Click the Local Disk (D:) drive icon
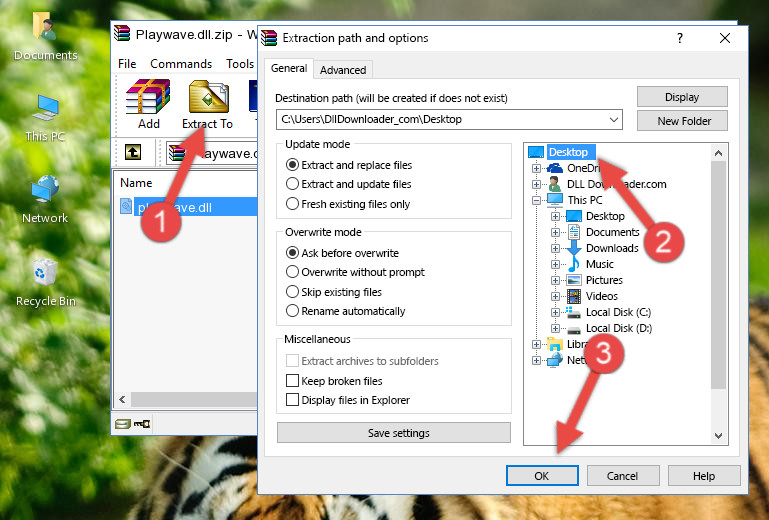Screen dimensions: 769x520 (x=574, y=329)
